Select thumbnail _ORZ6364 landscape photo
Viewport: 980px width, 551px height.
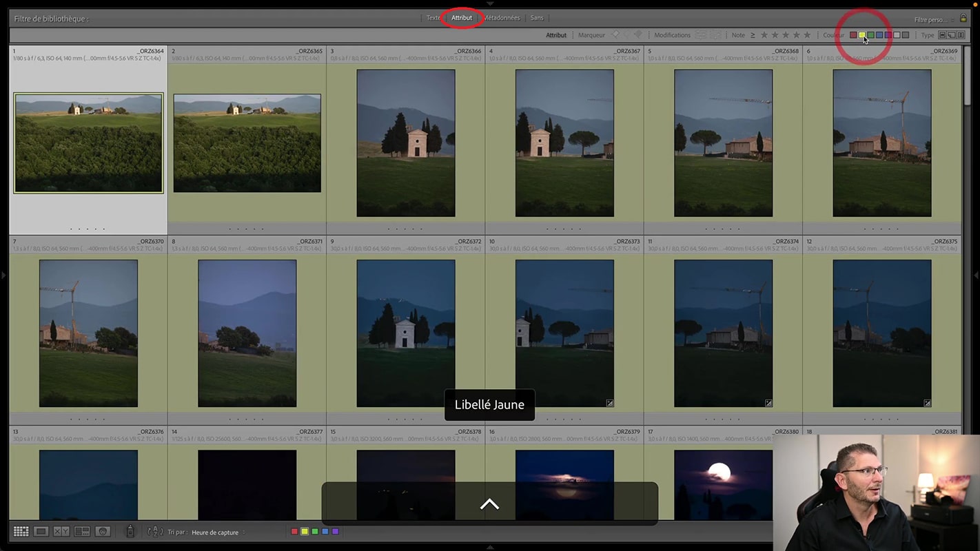89,143
